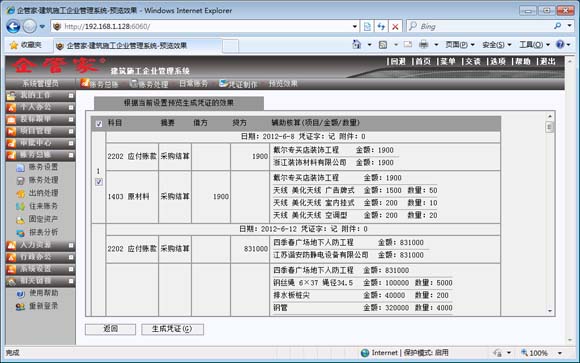Image resolution: width=580 pixels, height=363 pixels.
Task: Select 重新登录 in the sidebar
Action: point(37,306)
